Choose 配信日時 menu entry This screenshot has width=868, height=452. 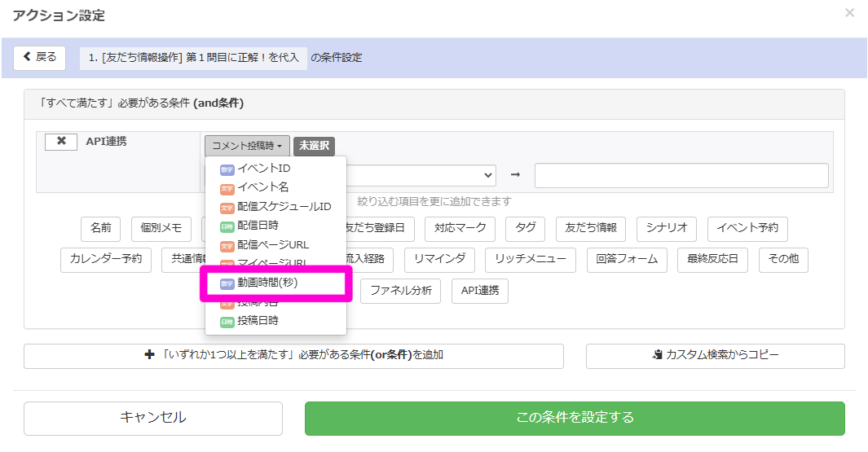[x=275, y=225]
